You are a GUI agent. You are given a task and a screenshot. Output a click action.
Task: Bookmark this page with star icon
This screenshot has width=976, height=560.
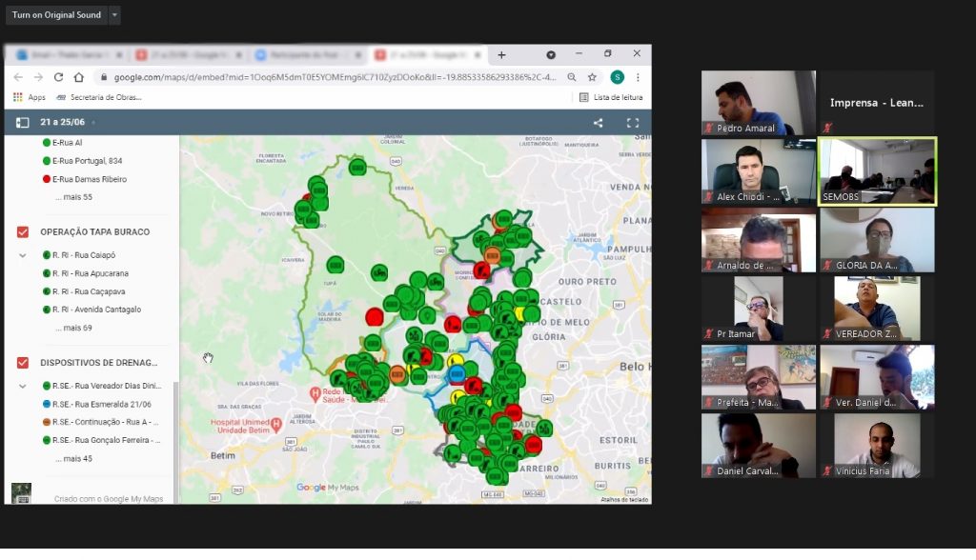[592, 77]
